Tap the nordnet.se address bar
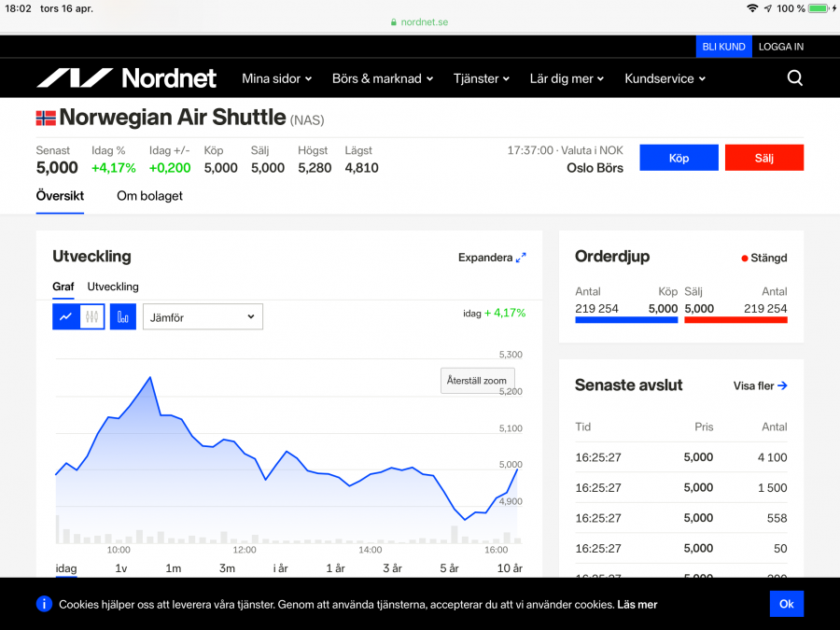This screenshot has width=840, height=630. [x=419, y=21]
